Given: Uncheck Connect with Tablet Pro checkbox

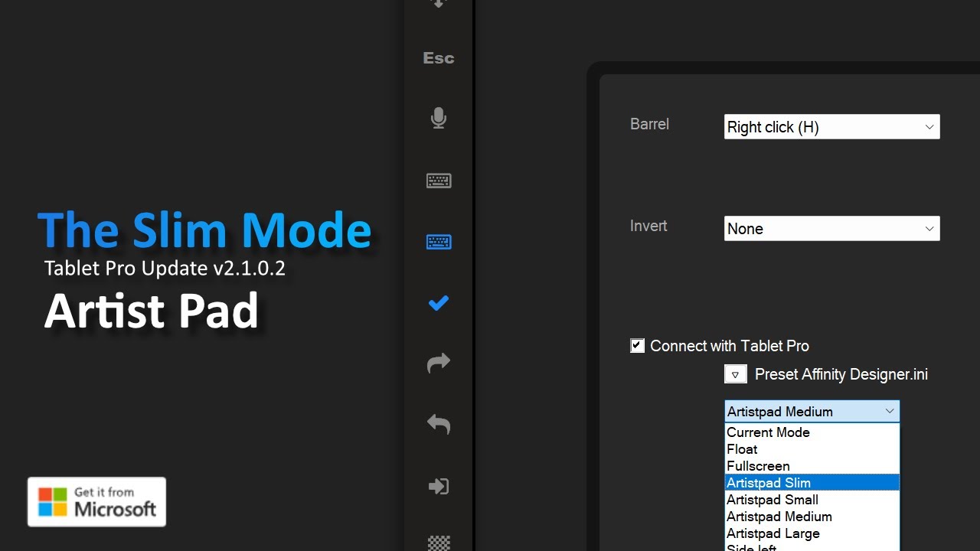Looking at the screenshot, I should (637, 346).
